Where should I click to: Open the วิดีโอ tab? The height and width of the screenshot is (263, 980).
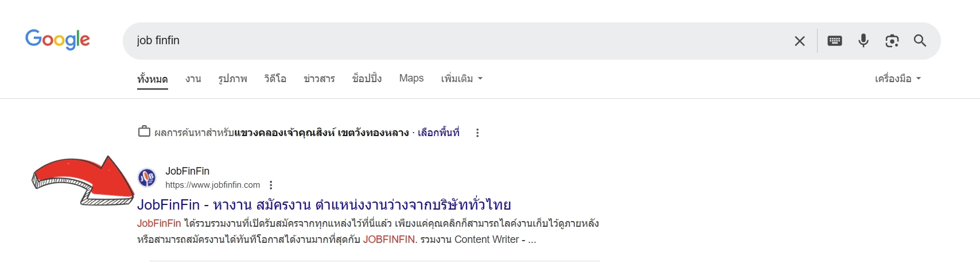(275, 79)
